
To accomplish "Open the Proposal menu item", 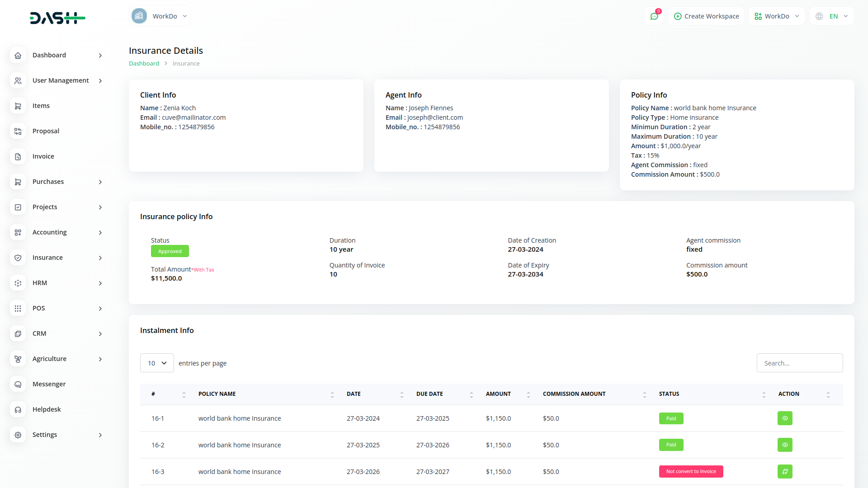I will 46,131.
